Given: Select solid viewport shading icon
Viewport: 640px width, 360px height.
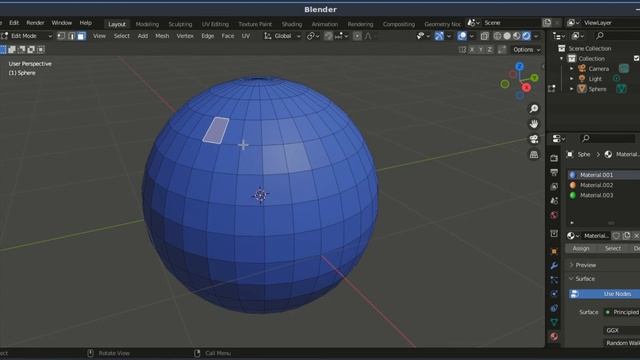Looking at the screenshot, I should pyautogui.click(x=507, y=36).
